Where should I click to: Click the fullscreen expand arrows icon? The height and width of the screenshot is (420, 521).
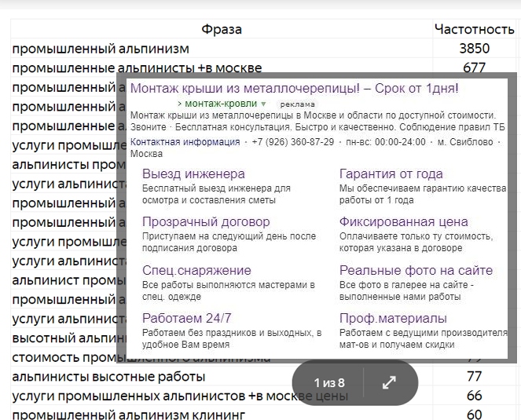click(x=390, y=383)
